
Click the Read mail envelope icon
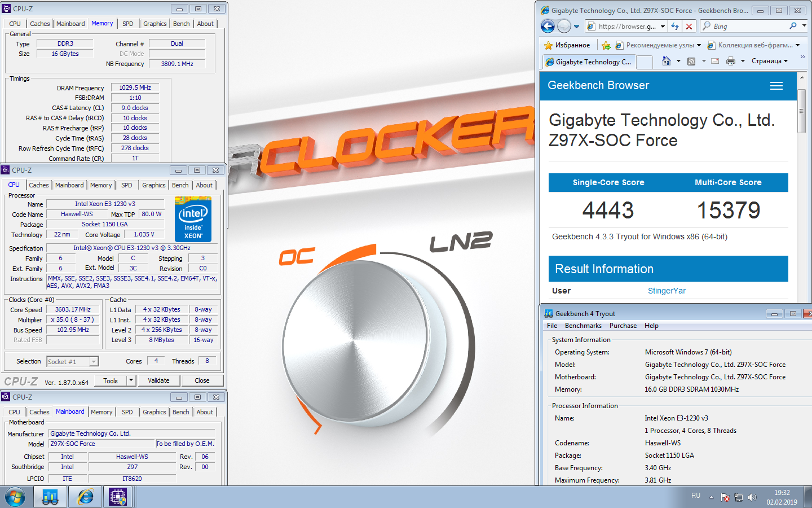pyautogui.click(x=715, y=61)
